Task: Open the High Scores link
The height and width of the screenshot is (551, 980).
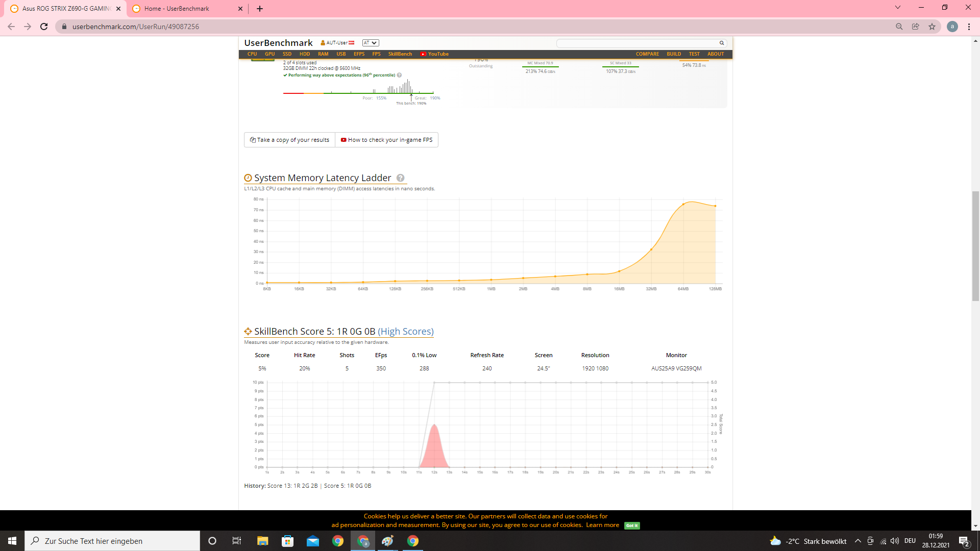Action: (406, 332)
